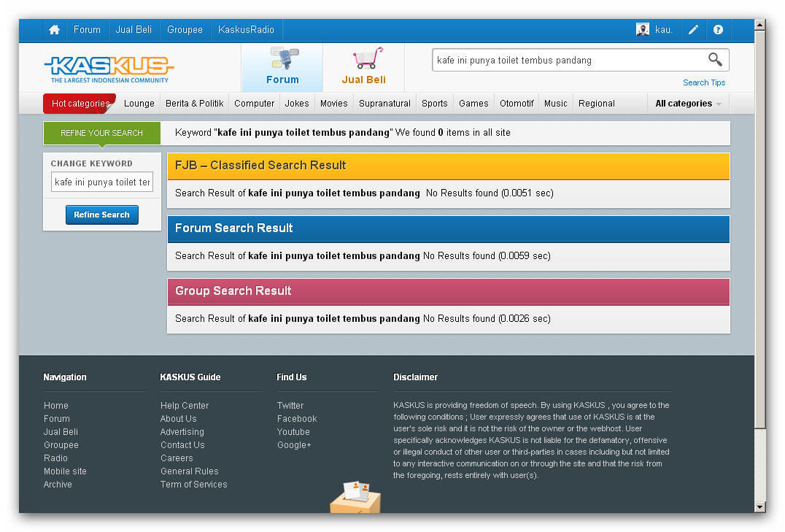Click the KASKUS logo
Viewport: 785px width, 532px height.
point(109,69)
